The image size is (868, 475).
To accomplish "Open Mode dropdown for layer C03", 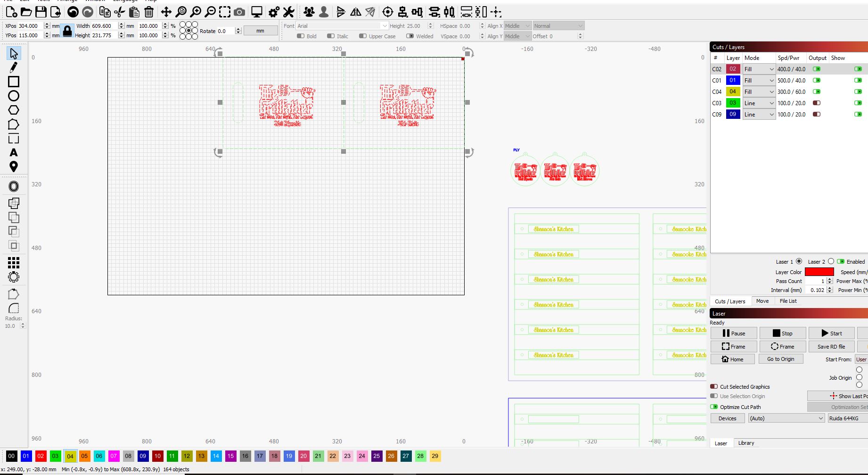I will pos(759,103).
